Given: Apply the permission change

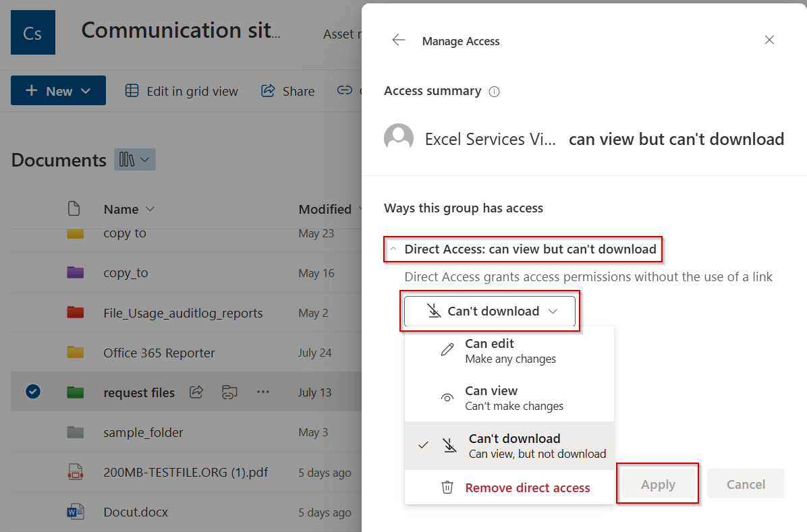Looking at the screenshot, I should (657, 483).
